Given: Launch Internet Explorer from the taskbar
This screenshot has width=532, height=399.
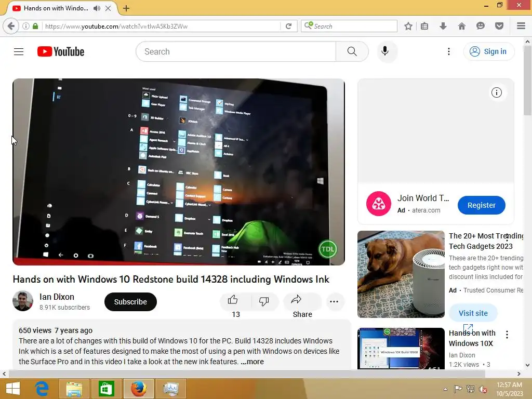Looking at the screenshot, I should click(x=42, y=389).
